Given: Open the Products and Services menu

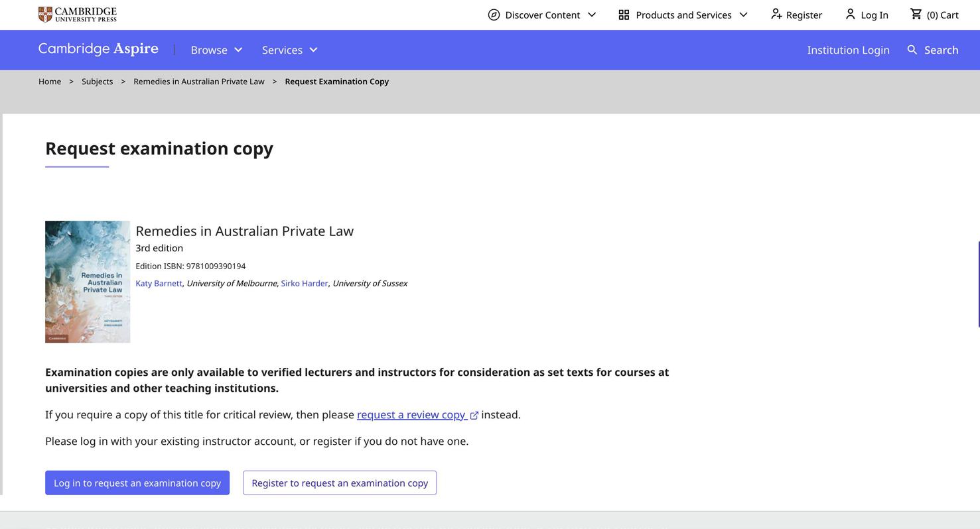Looking at the screenshot, I should pos(683,15).
